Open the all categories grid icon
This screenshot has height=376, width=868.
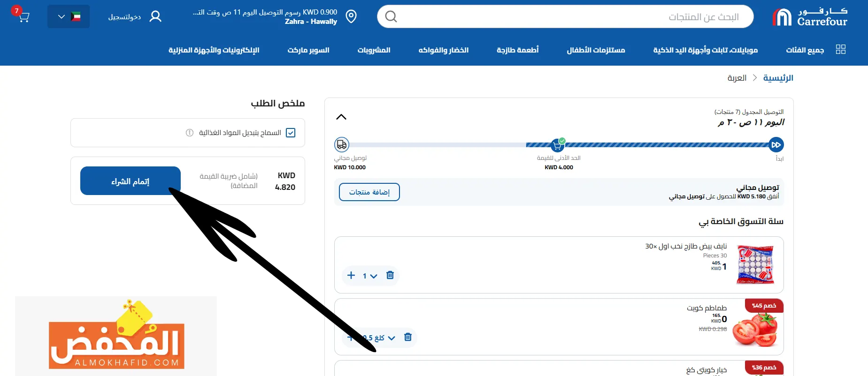click(x=840, y=50)
